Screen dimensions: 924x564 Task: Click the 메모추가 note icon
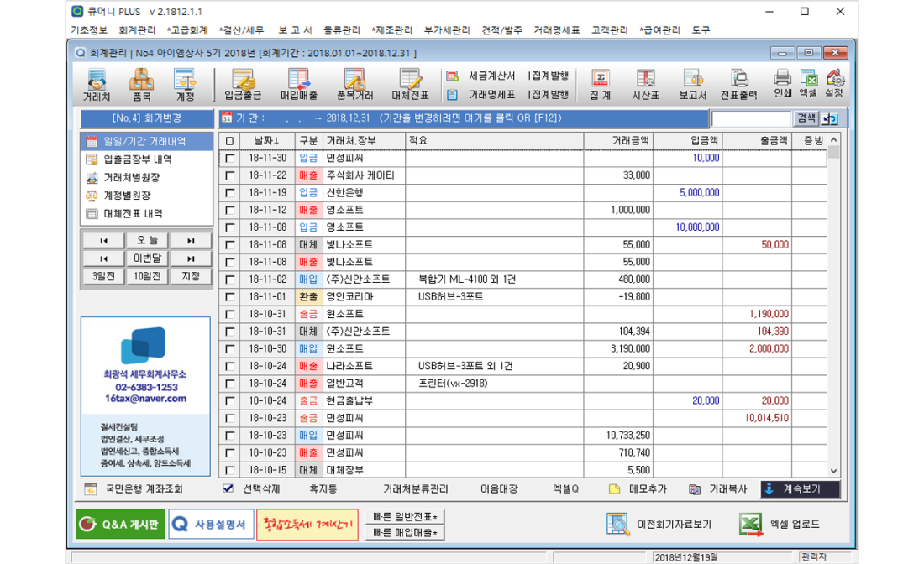pos(615,489)
